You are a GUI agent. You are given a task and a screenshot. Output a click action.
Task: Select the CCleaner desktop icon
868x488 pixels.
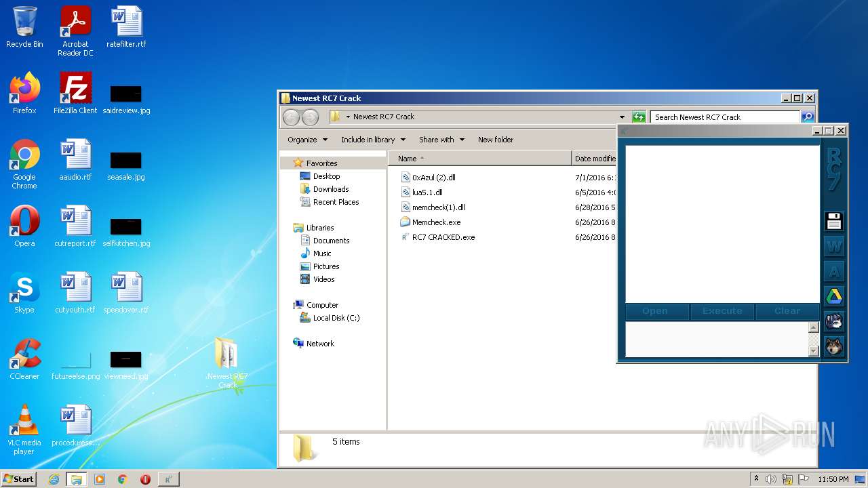point(24,359)
